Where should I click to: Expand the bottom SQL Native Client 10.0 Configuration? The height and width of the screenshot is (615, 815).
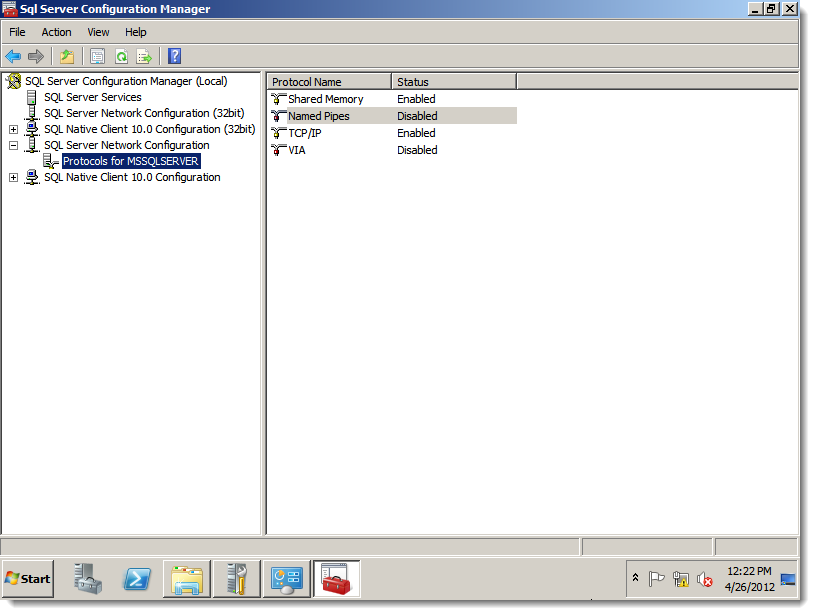[x=13, y=177]
